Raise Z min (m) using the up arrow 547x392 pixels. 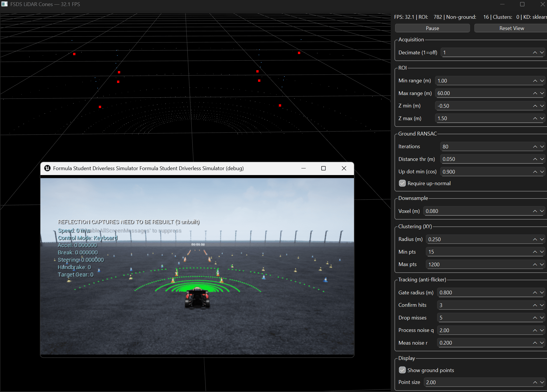tap(535, 106)
